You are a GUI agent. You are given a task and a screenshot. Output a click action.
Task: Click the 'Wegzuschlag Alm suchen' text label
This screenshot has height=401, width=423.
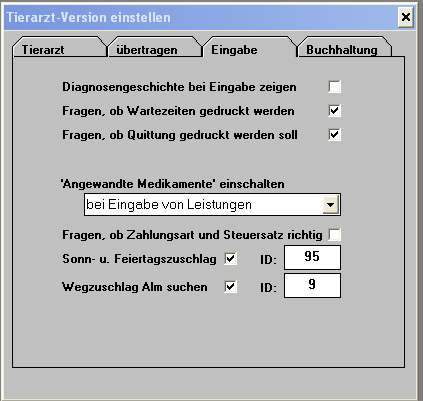(x=135, y=287)
